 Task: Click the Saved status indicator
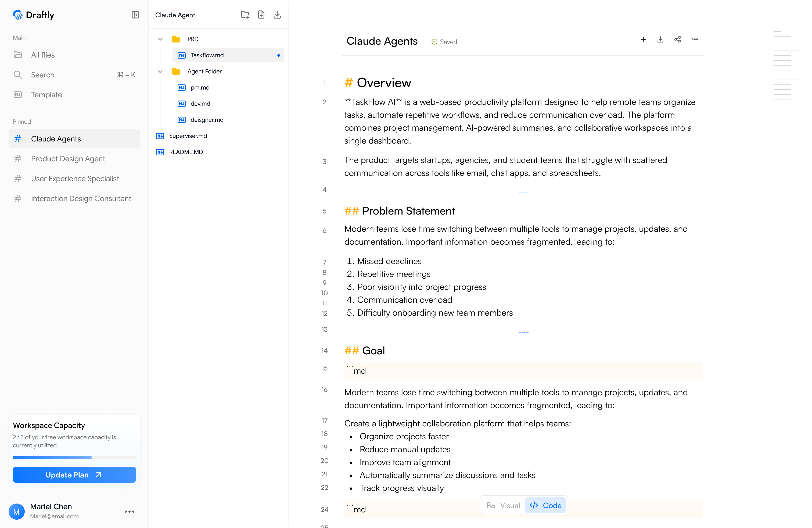444,42
